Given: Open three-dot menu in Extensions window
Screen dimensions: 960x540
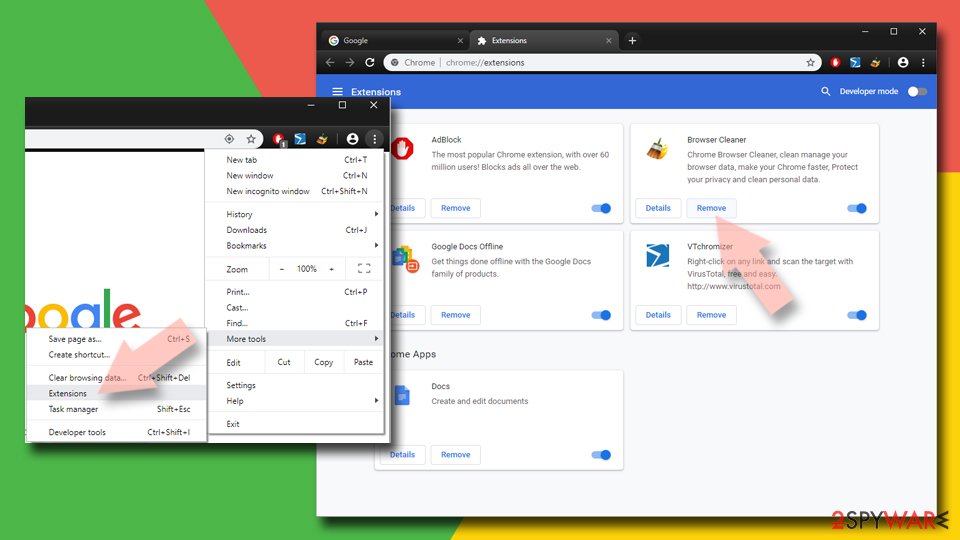Looking at the screenshot, I should (x=923, y=62).
